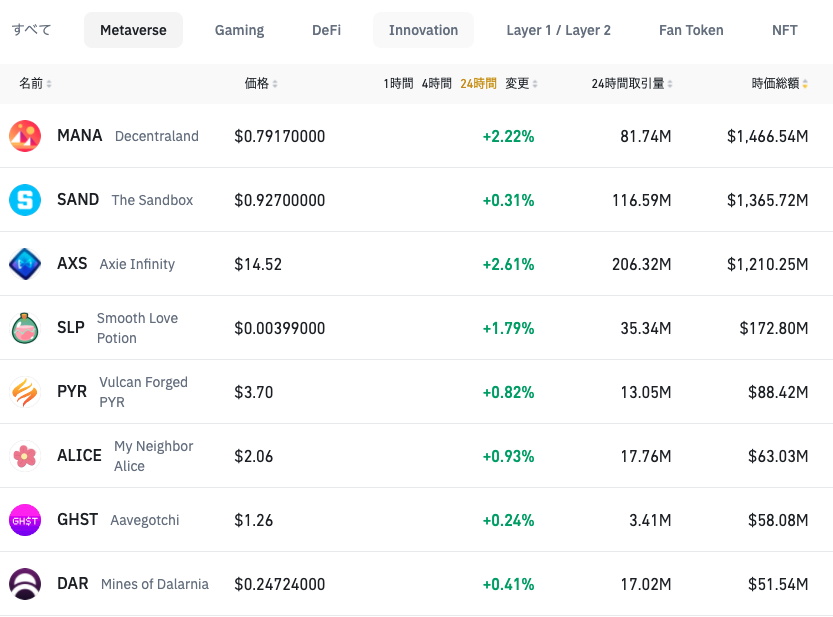Open the GHST ticker link

point(78,520)
